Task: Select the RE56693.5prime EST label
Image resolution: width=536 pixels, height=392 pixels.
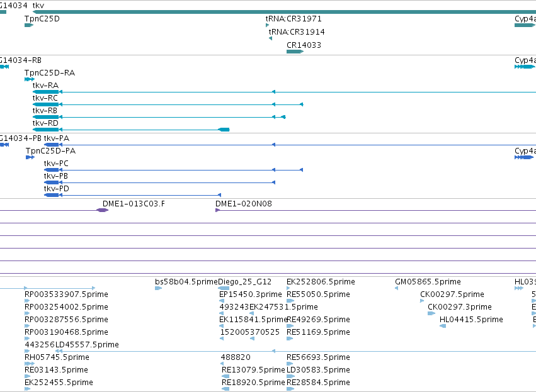Action: tap(318, 357)
